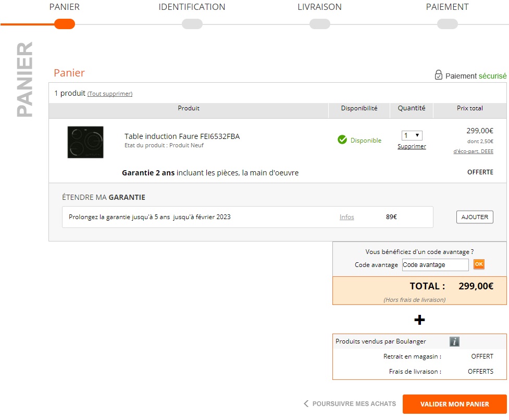
Task: Click the back chevron next to POURSUIVRE MES ACHATS
Action: point(305,403)
